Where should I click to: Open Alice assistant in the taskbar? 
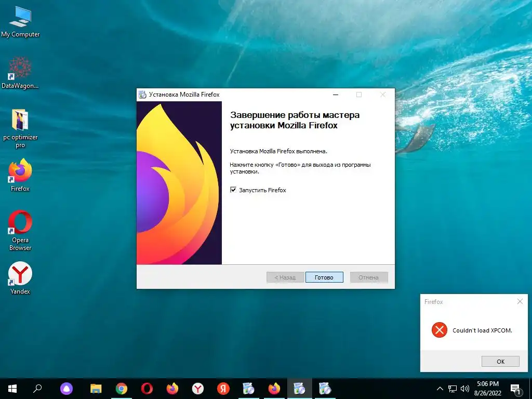(66, 389)
